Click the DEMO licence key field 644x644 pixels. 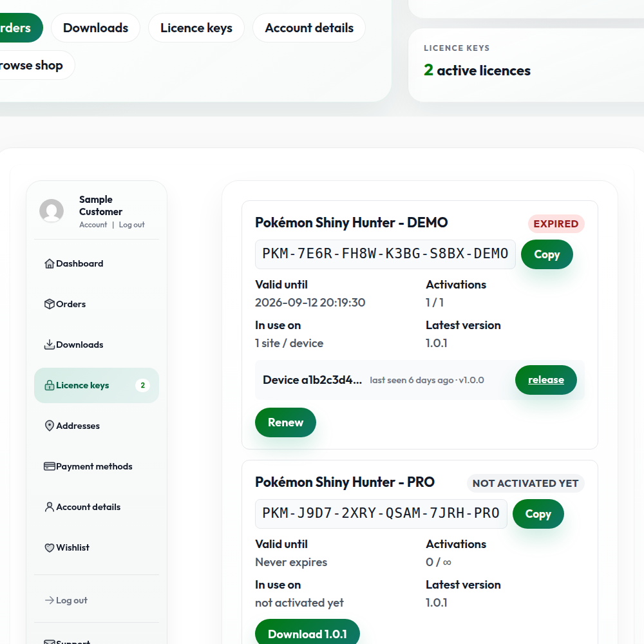385,254
